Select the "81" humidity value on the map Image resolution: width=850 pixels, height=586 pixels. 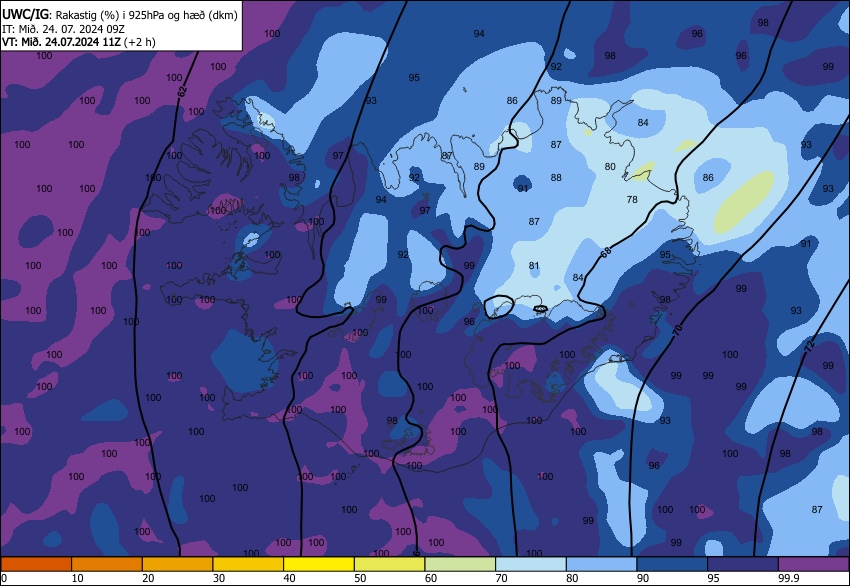tap(534, 266)
